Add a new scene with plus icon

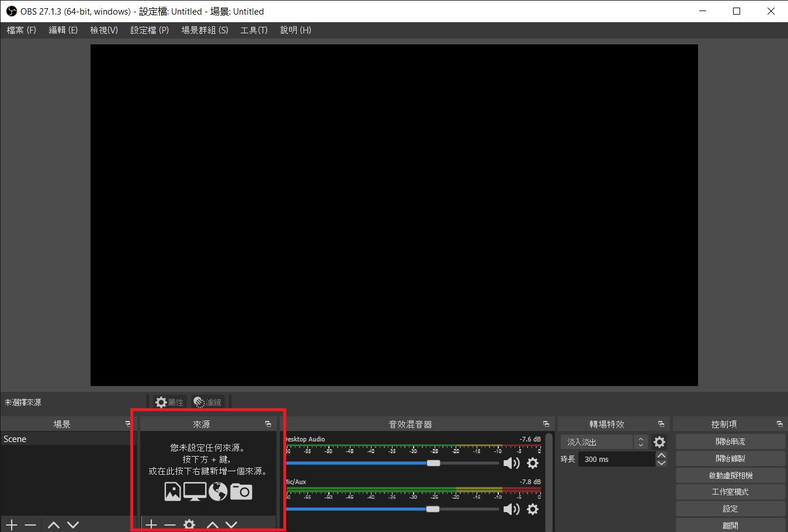click(12, 525)
